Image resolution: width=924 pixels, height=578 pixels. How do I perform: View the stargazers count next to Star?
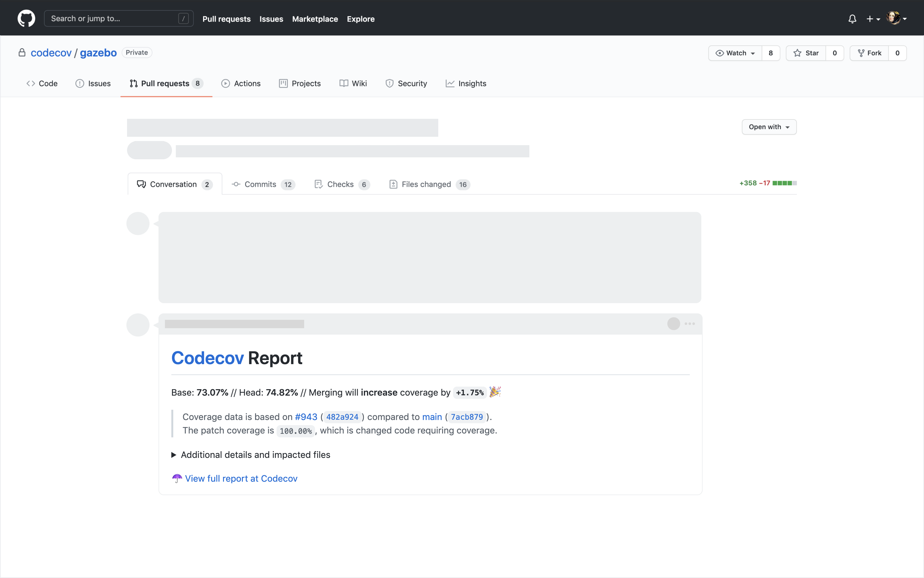click(835, 53)
